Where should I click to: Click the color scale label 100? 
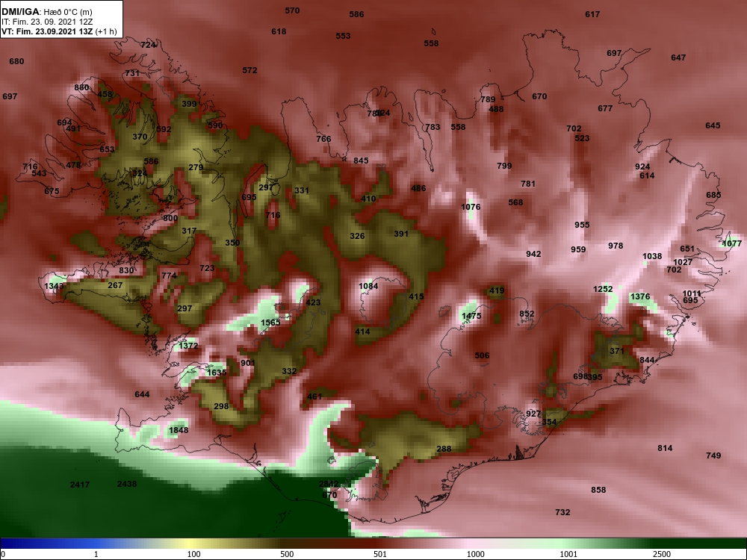point(194,554)
